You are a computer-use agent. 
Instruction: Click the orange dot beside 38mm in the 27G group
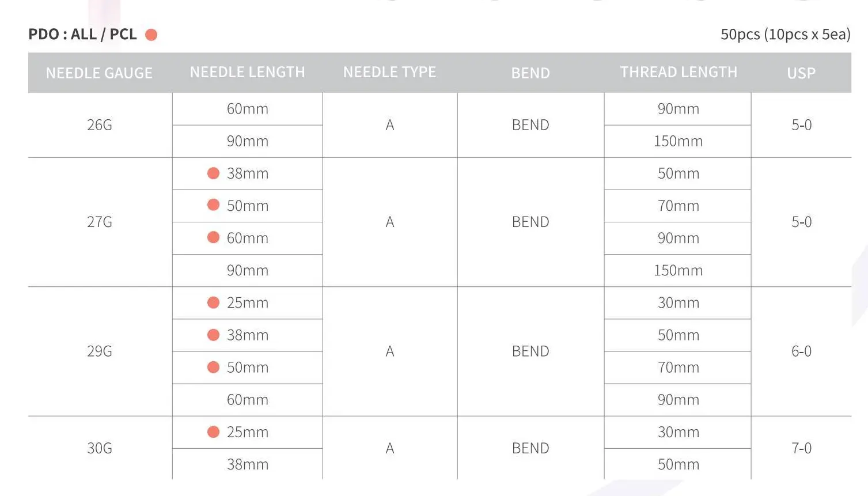214,173
